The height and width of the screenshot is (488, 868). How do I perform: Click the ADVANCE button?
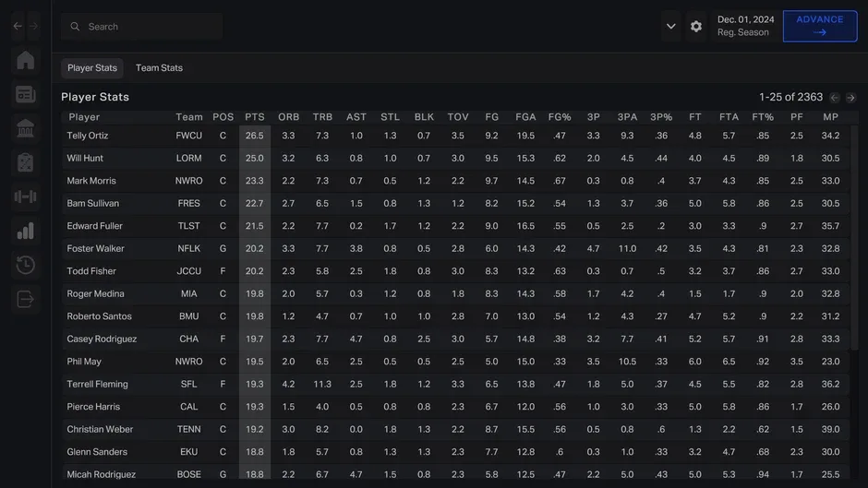(x=820, y=26)
